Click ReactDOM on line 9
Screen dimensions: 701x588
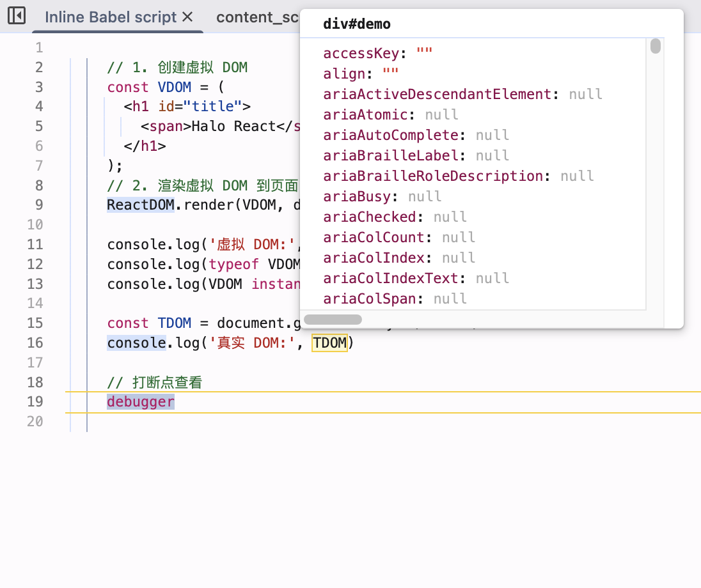pyautogui.click(x=140, y=205)
